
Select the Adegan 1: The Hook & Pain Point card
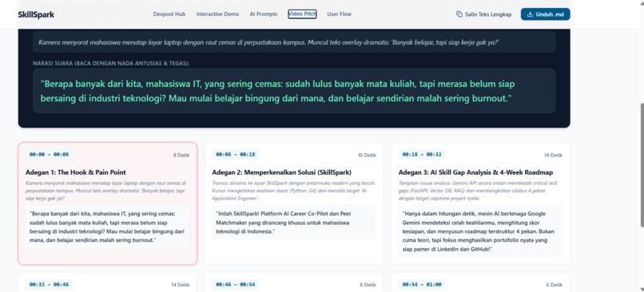(108, 203)
